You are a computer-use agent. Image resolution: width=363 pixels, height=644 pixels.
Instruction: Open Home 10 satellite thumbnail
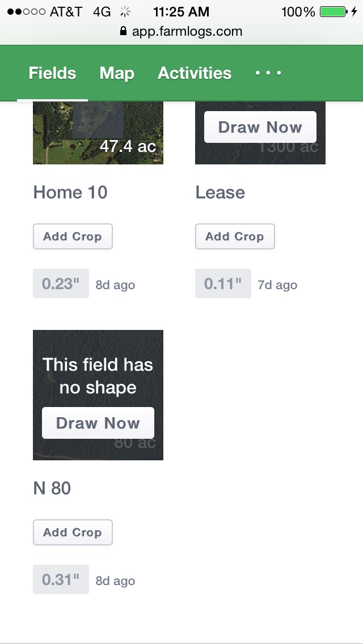click(x=98, y=133)
